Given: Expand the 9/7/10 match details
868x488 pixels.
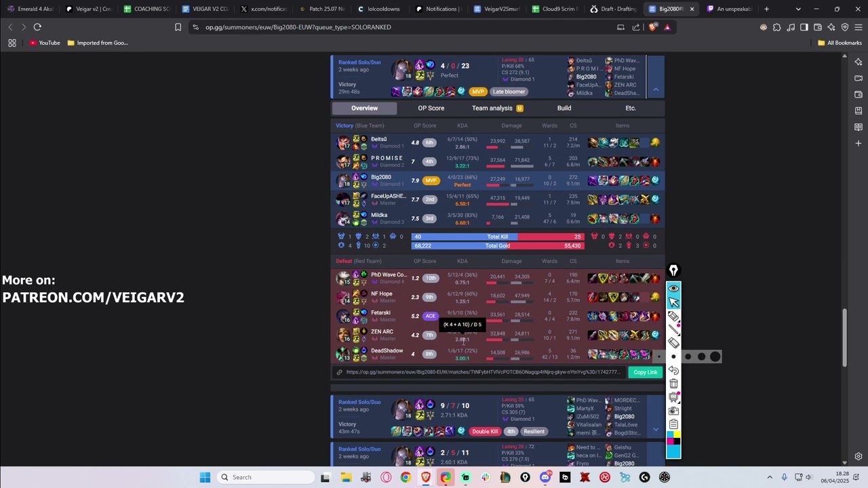Looking at the screenshot, I should pos(656,429).
